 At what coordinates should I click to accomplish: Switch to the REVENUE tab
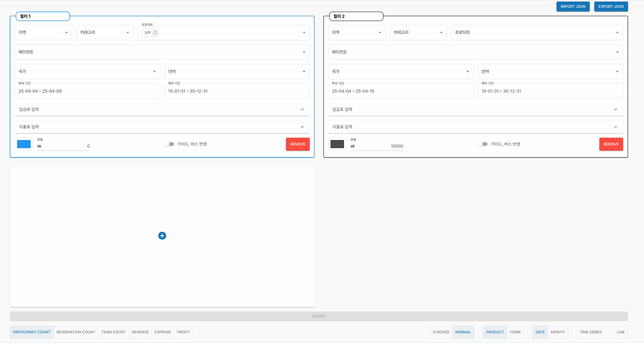pos(140,332)
